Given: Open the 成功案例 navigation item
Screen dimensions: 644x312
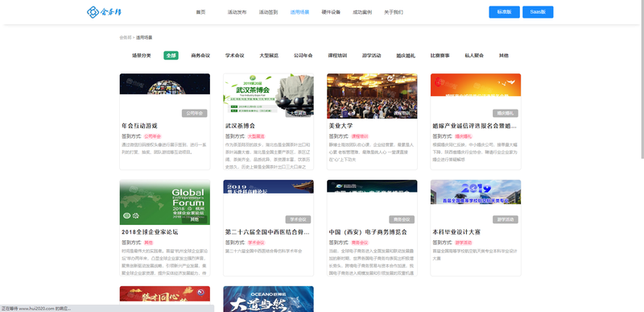Looking at the screenshot, I should 362,12.
